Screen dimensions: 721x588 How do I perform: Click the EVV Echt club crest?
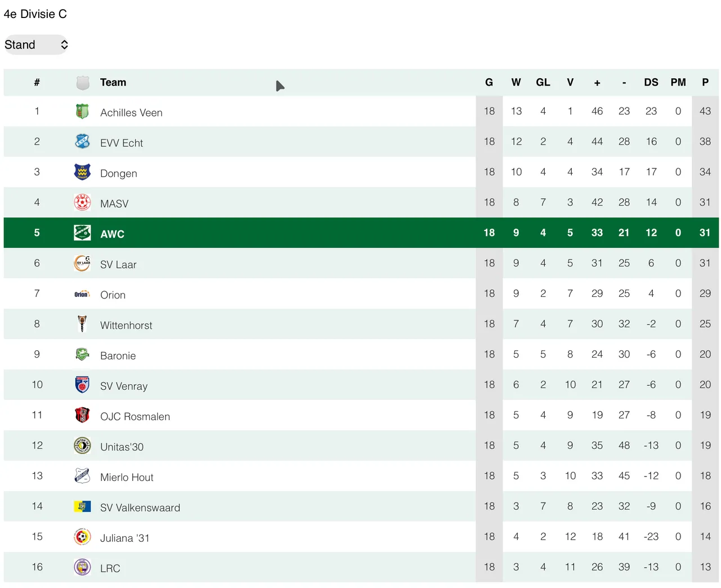coord(82,142)
